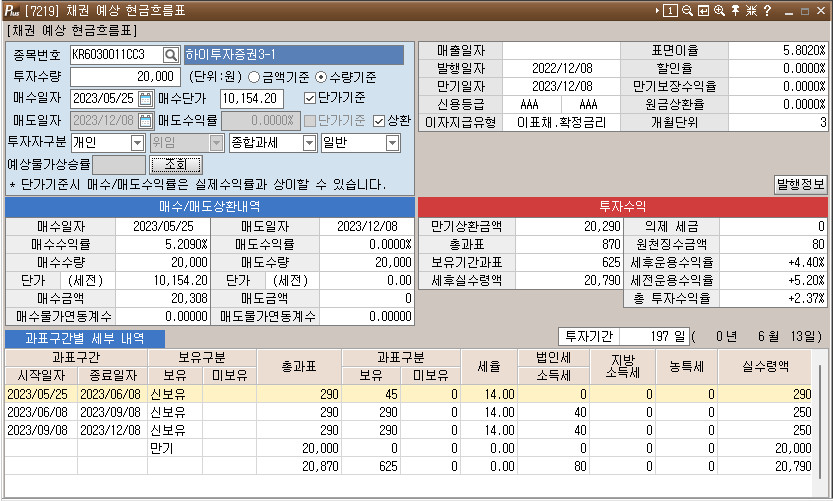Click the 매수/매도상환내역 blue header
The image size is (833, 501).
[210, 207]
